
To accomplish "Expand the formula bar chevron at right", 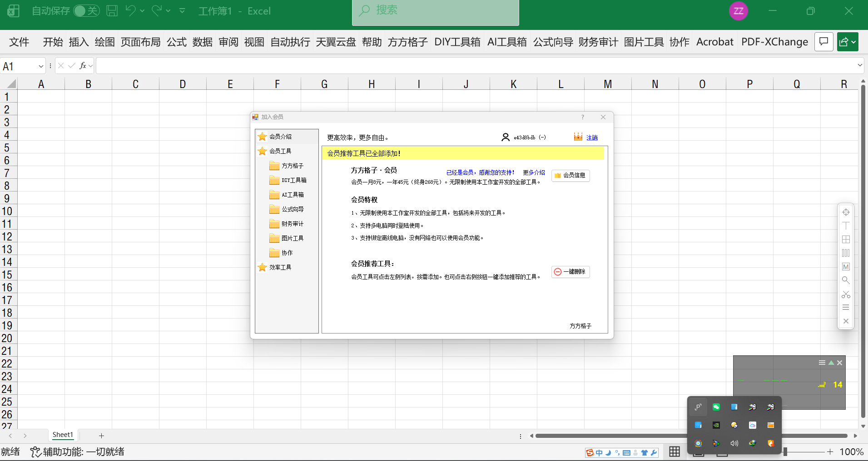I will pyautogui.click(x=859, y=65).
